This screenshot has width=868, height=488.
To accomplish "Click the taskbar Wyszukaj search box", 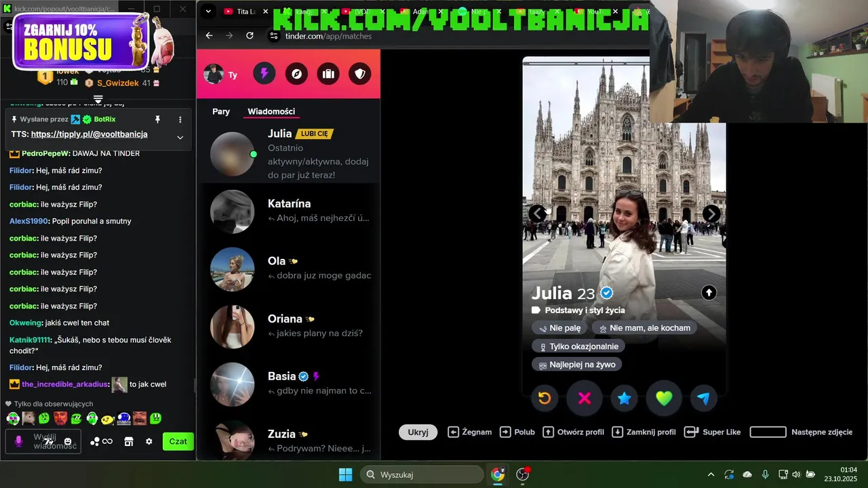I will click(421, 474).
